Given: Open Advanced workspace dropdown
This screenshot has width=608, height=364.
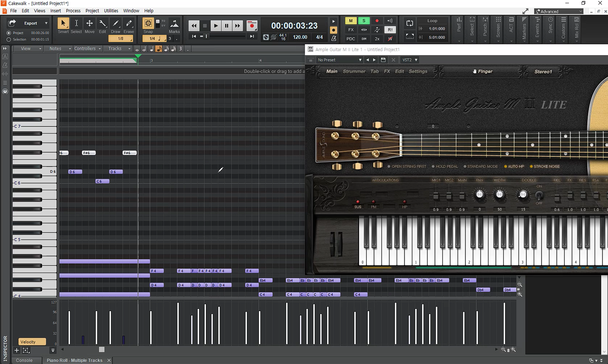Looking at the screenshot, I should click(x=559, y=11).
